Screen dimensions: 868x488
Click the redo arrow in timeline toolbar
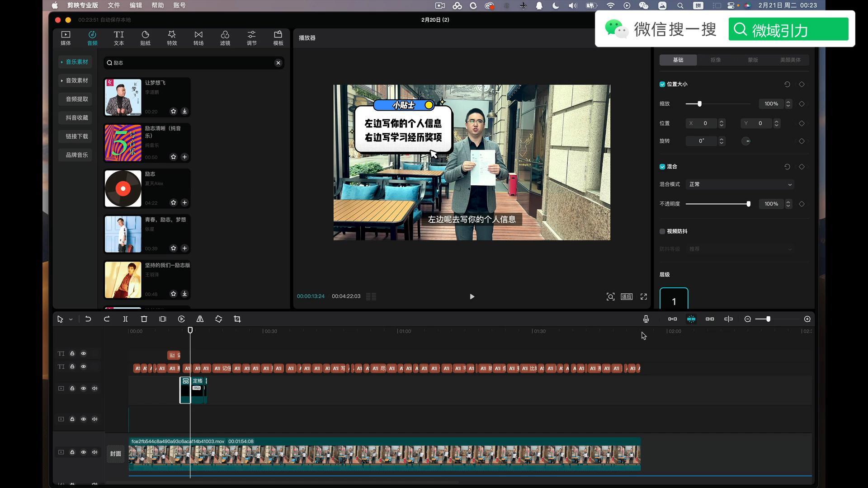(107, 319)
